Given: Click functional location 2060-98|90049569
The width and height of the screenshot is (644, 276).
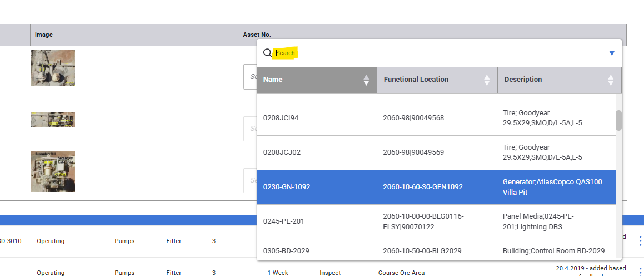Looking at the screenshot, I should (x=413, y=152).
